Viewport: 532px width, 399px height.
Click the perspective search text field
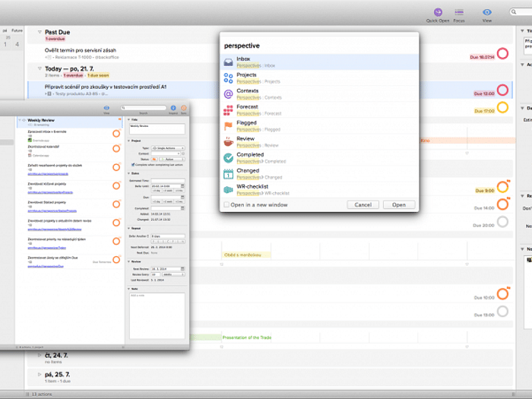pyautogui.click(x=319, y=46)
